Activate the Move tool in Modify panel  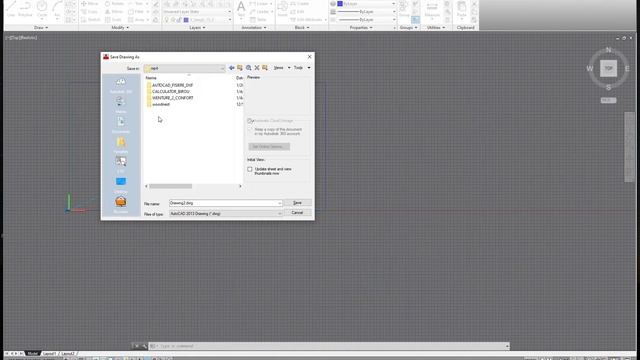click(x=90, y=4)
